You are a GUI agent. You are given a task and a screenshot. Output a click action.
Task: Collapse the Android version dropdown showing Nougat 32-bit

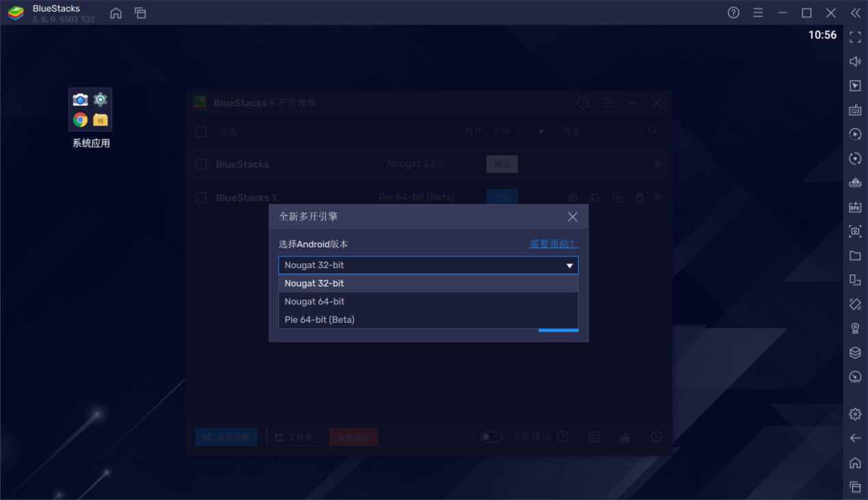[x=428, y=265]
